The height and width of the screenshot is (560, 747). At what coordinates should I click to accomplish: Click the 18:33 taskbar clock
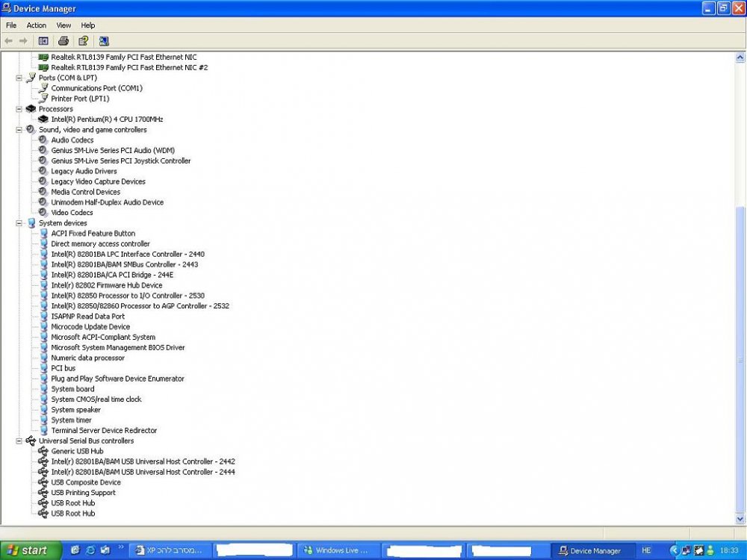pos(729,550)
